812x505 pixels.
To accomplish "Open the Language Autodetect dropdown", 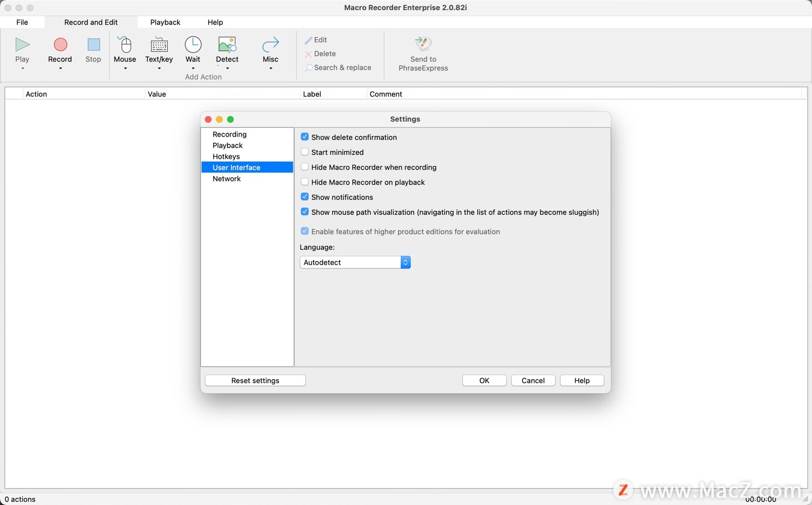I will tap(355, 262).
